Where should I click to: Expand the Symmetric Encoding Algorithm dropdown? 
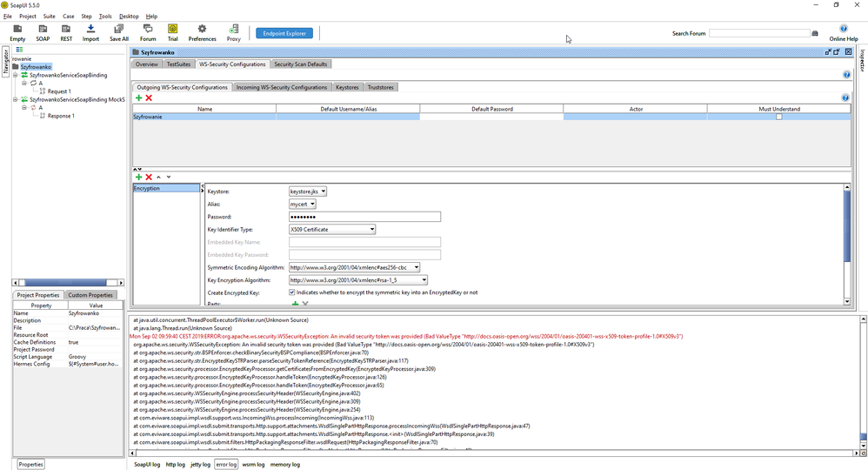click(x=354, y=268)
